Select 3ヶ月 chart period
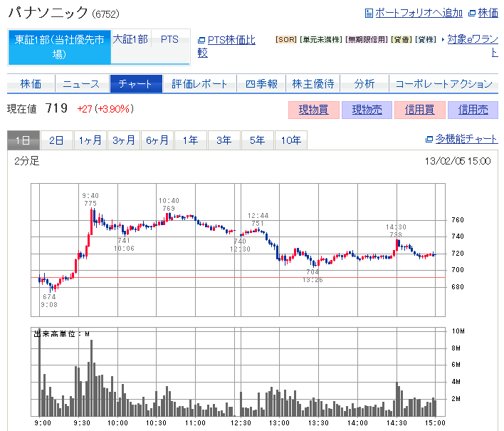The height and width of the screenshot is (431, 504). coord(123,140)
